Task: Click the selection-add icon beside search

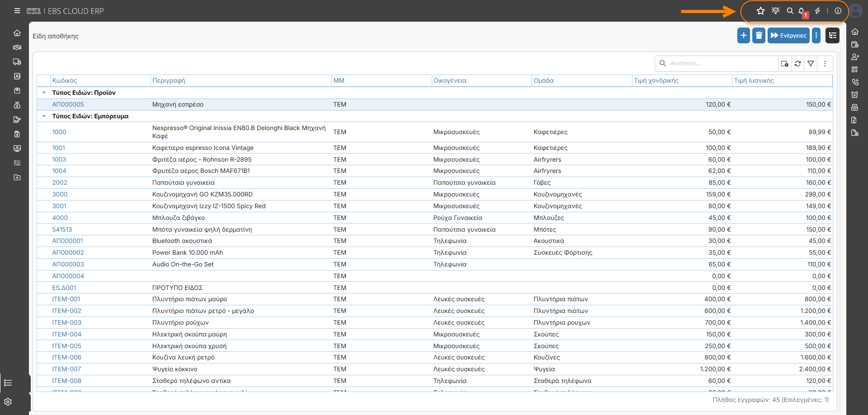Action: [785, 64]
